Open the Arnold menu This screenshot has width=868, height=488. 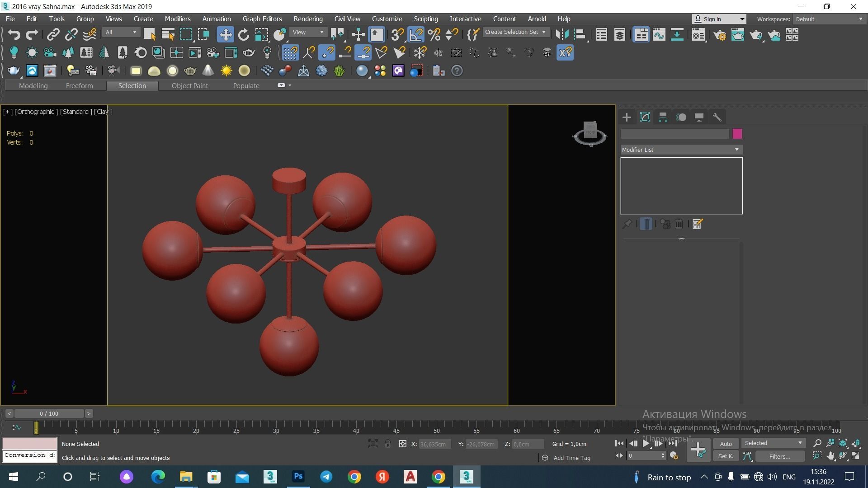tap(537, 19)
